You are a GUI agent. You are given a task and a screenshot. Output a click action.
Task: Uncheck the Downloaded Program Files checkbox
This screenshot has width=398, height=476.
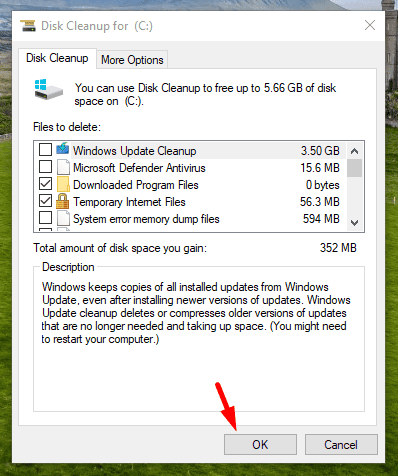pos(45,184)
